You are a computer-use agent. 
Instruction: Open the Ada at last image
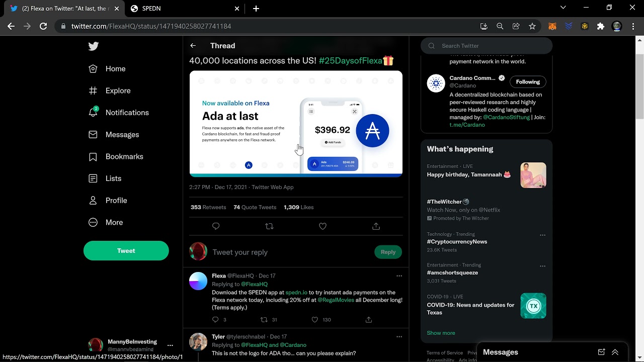point(296,124)
